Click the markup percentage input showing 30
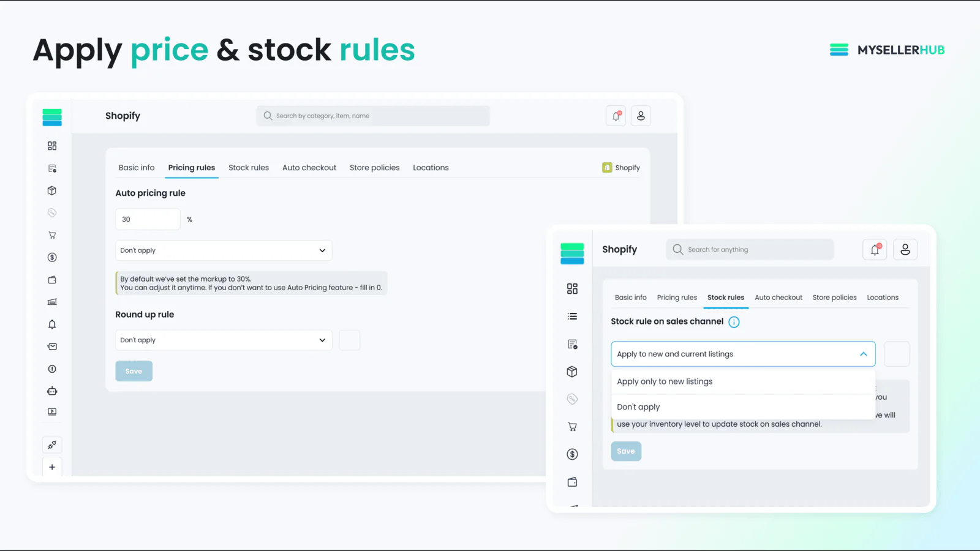980x551 pixels. coord(147,219)
